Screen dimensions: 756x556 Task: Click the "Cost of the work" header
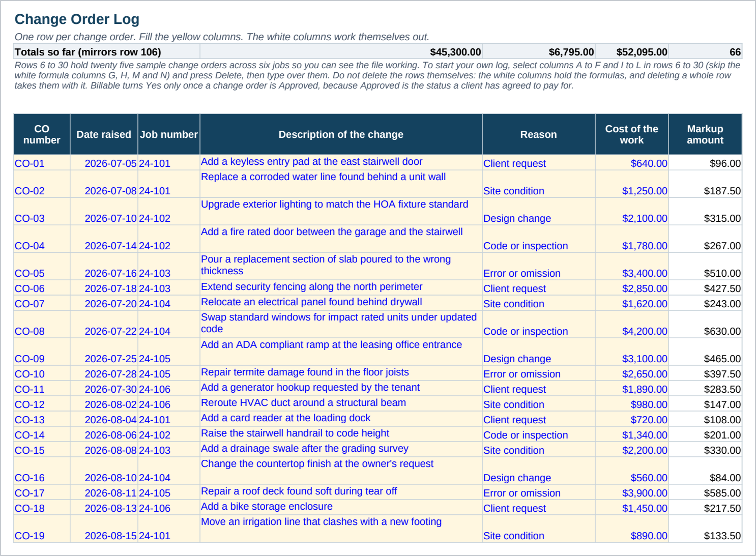click(632, 134)
